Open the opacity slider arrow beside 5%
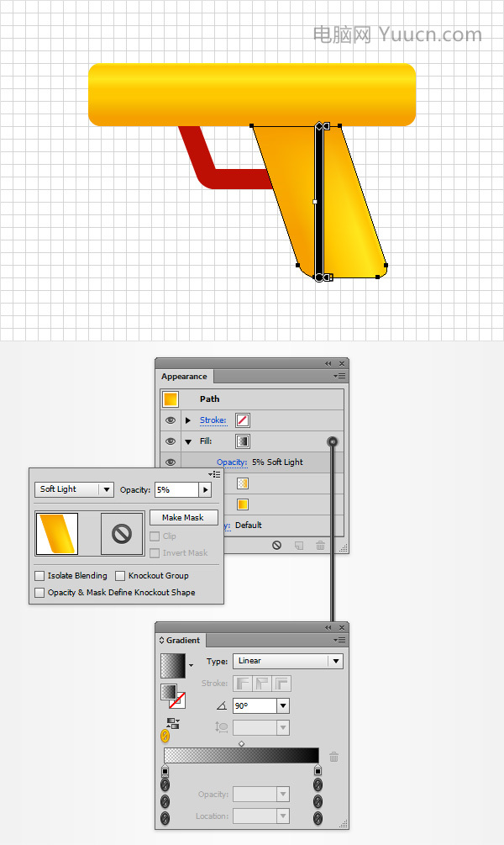 point(205,490)
